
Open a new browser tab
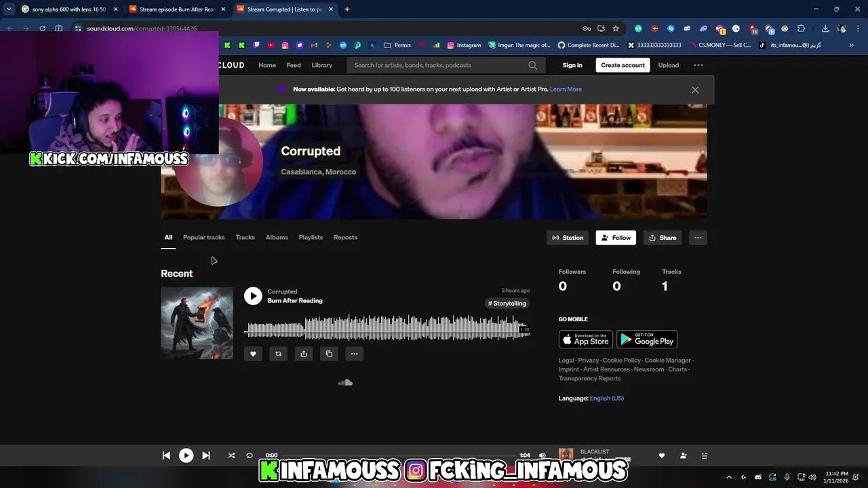coord(347,9)
